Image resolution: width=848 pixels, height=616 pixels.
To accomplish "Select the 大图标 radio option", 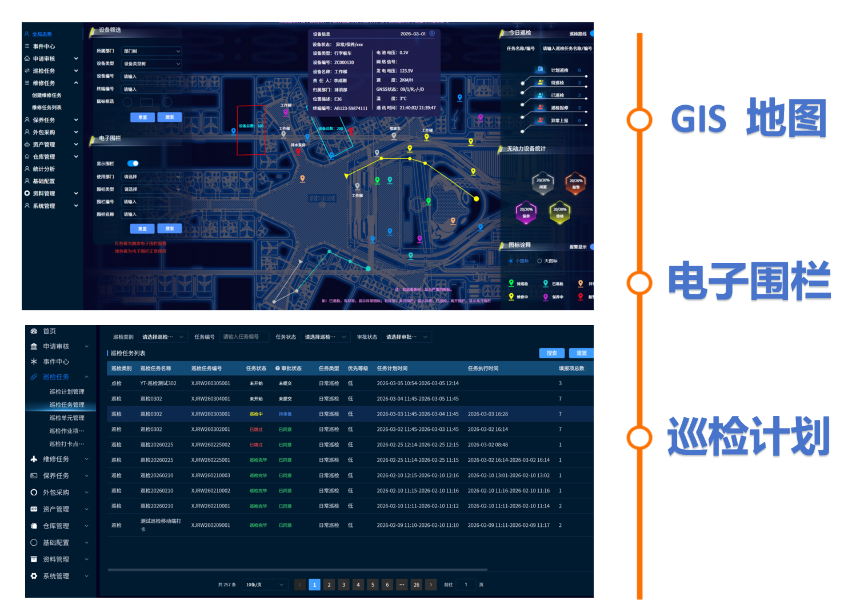I will click(x=539, y=261).
